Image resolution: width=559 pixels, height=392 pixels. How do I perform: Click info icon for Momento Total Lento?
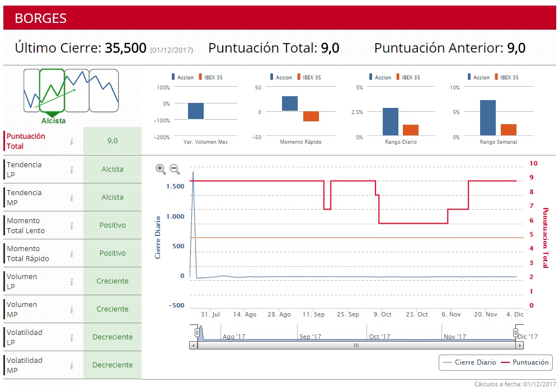click(x=72, y=225)
